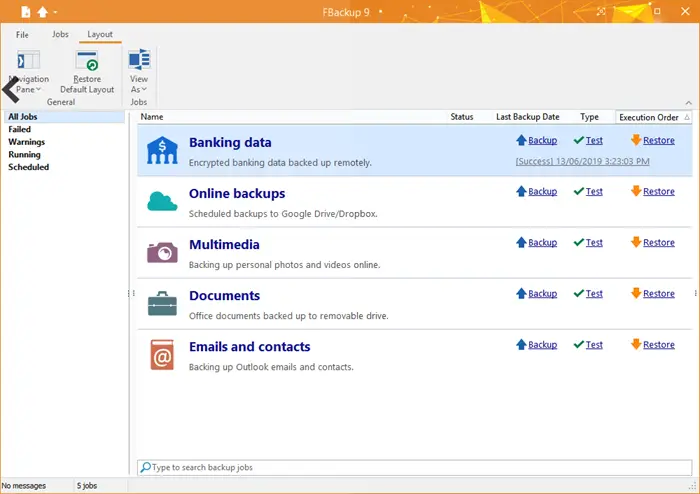The width and height of the screenshot is (700, 494).
Task: Click Test link for Multimedia
Action: point(594,242)
